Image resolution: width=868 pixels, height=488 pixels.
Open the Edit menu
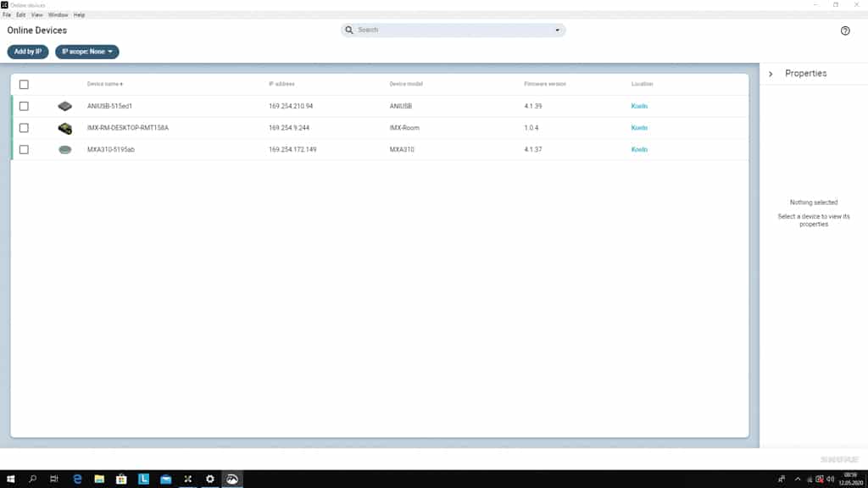tap(21, 15)
